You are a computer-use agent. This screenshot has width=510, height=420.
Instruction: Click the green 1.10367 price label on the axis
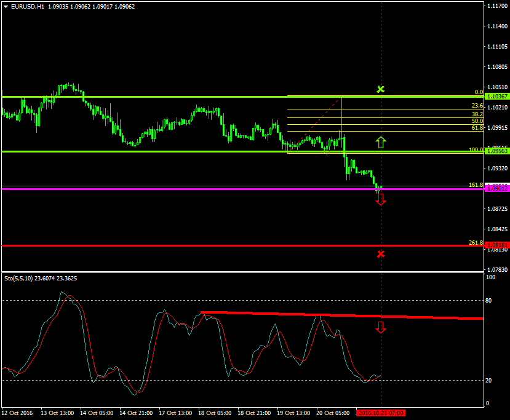coord(496,97)
